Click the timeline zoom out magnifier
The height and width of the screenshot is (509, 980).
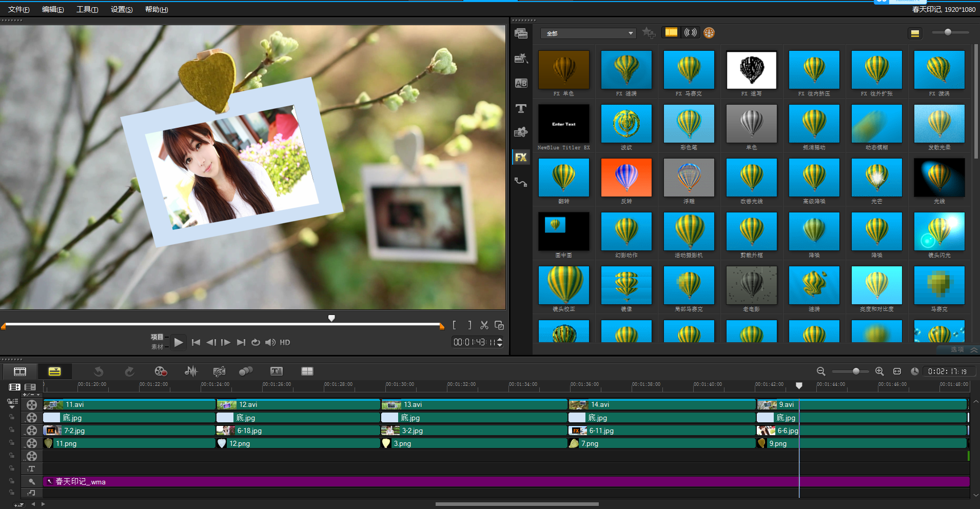pyautogui.click(x=821, y=371)
